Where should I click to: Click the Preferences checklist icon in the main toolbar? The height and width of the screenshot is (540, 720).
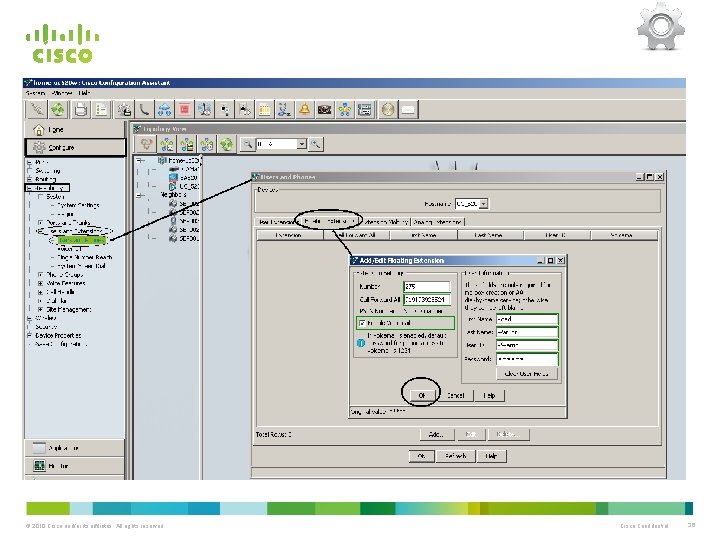coord(101,110)
